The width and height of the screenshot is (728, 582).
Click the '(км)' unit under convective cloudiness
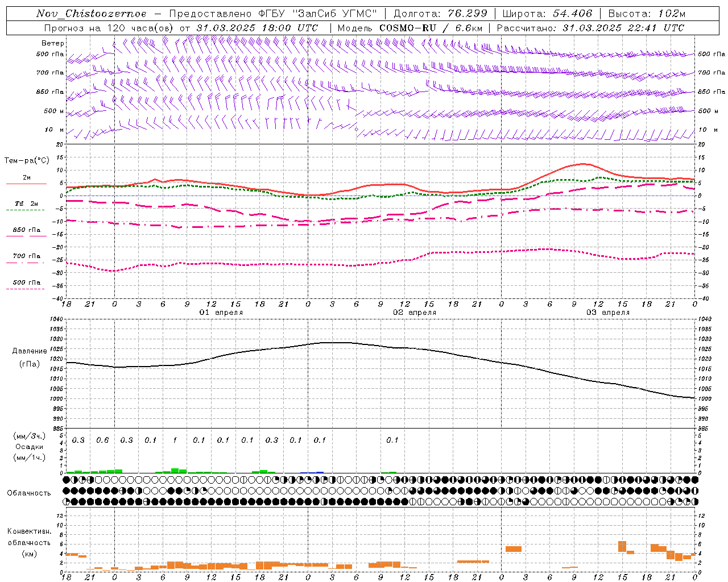30,554
